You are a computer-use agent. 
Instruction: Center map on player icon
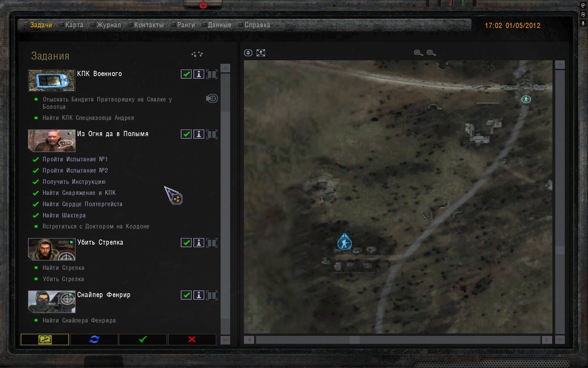261,53
